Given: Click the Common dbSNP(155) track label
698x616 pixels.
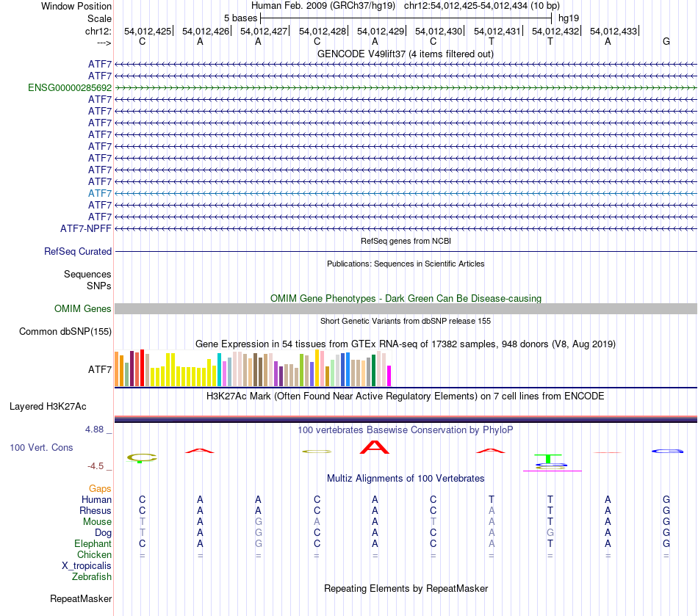Looking at the screenshot, I should coord(65,331).
